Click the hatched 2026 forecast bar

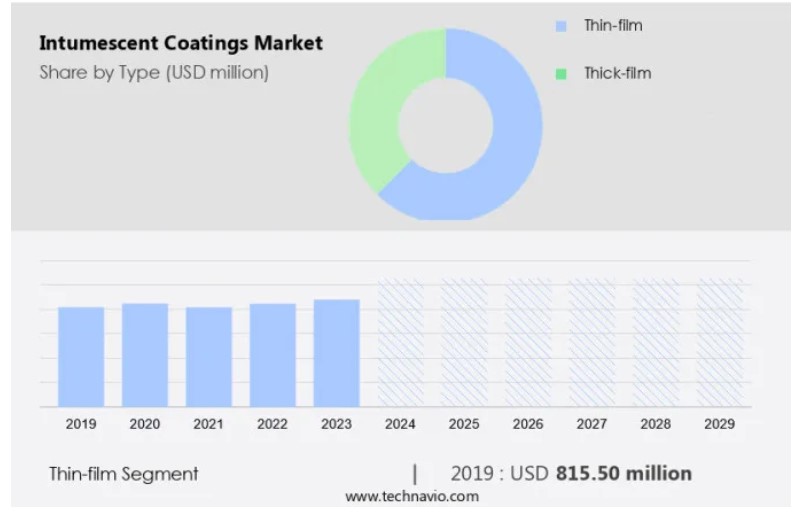coord(529,343)
